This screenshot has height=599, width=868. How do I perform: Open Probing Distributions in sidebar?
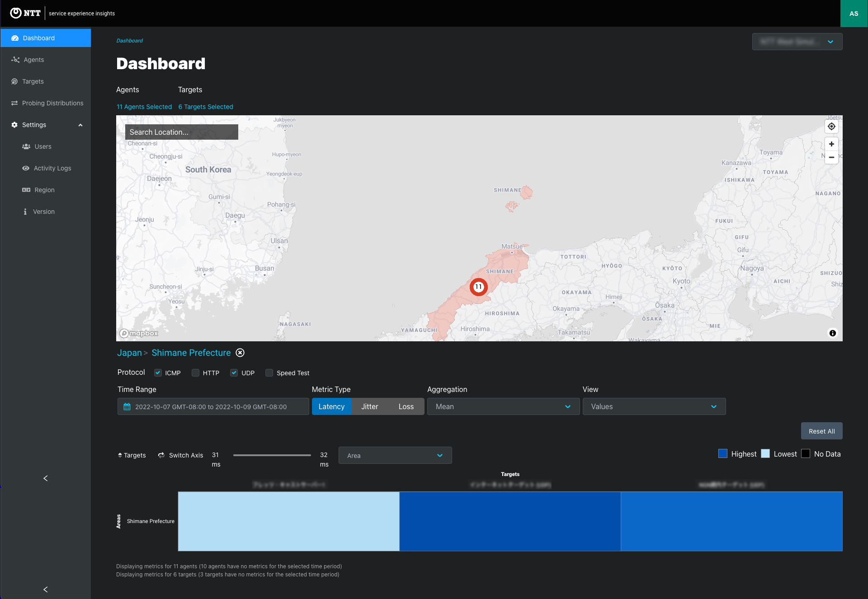[52, 103]
